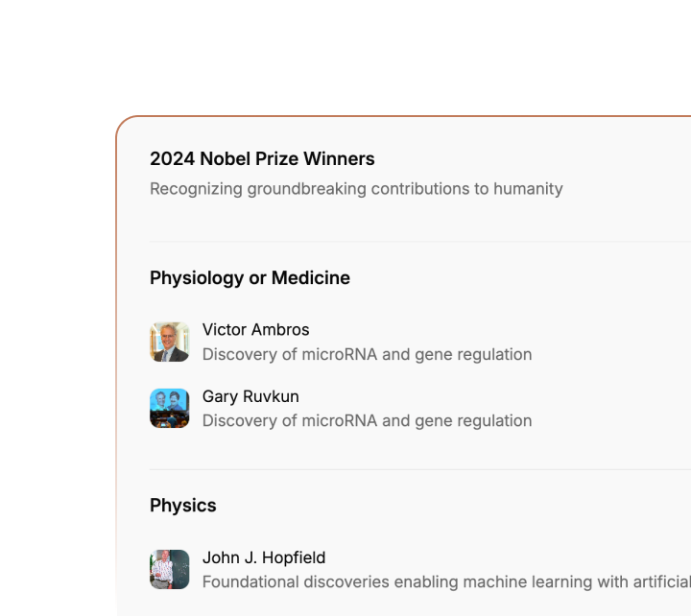Viewport: 691px width, 616px height.
Task: Click Hopfield's foundational discoveries description text
Action: click(x=445, y=581)
